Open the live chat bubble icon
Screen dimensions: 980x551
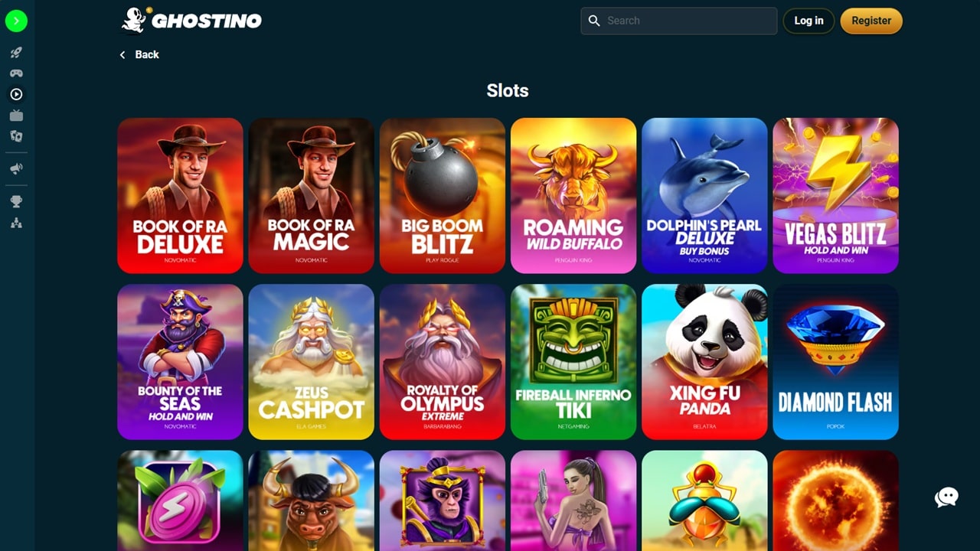(946, 497)
